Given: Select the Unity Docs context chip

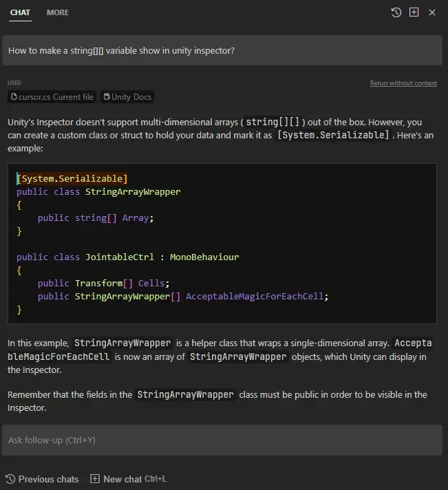Looking at the screenshot, I should [x=127, y=97].
